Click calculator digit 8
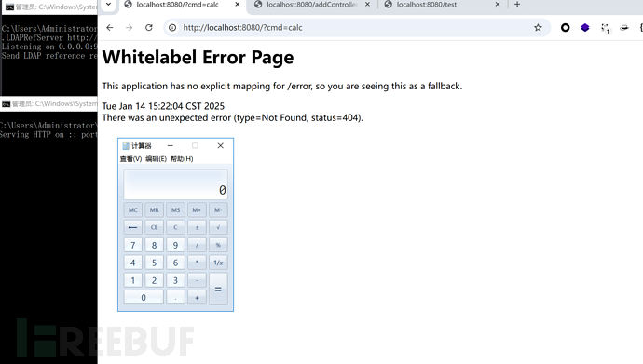The height and width of the screenshot is (364, 643). pyautogui.click(x=154, y=245)
